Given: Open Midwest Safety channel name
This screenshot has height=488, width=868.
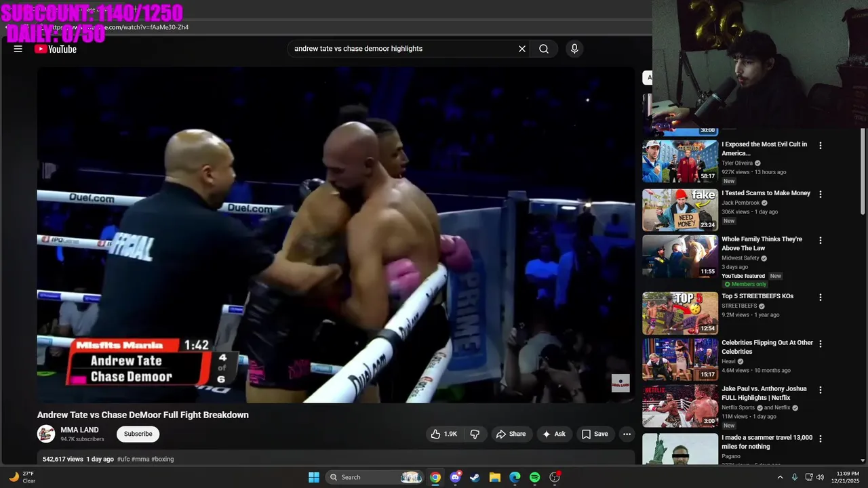Looking at the screenshot, I should tap(740, 258).
